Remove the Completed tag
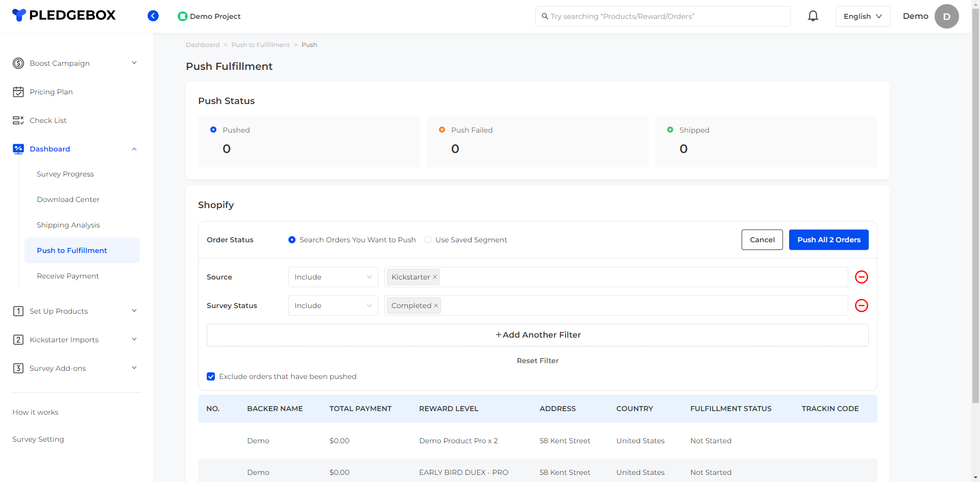Image resolution: width=980 pixels, height=482 pixels. pos(436,306)
